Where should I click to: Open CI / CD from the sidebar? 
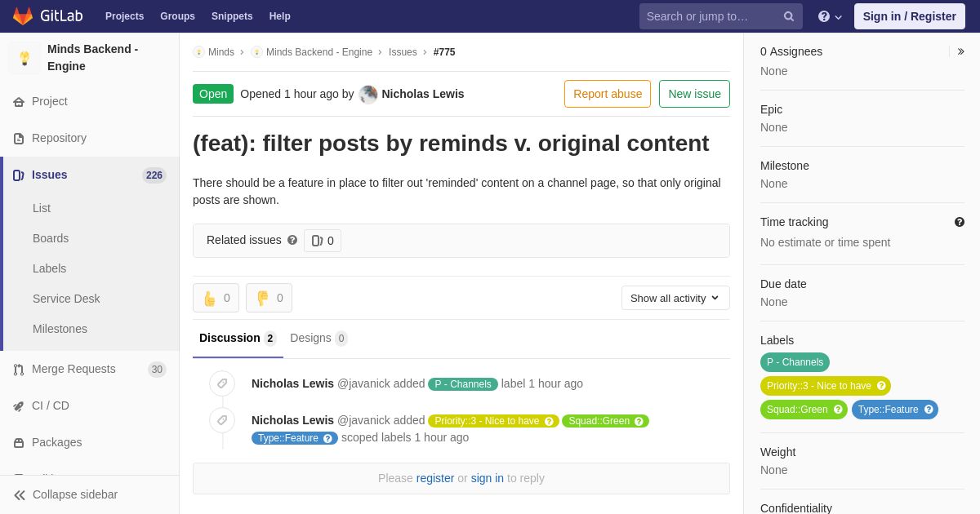coord(50,405)
